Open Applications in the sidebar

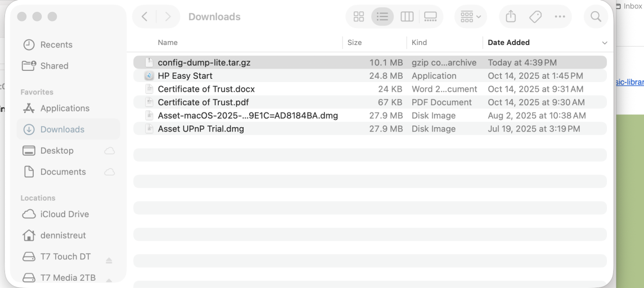click(65, 108)
